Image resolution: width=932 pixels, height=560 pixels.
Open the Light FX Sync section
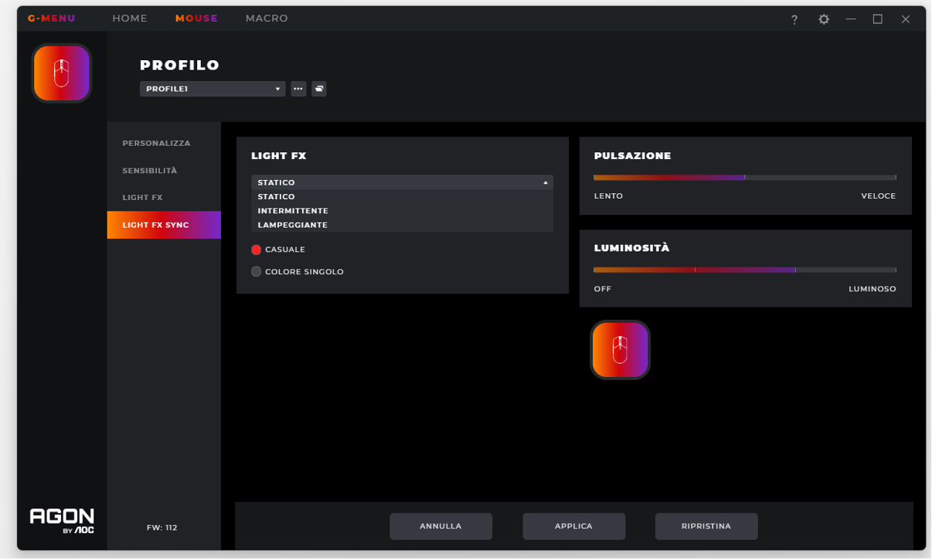point(164,225)
